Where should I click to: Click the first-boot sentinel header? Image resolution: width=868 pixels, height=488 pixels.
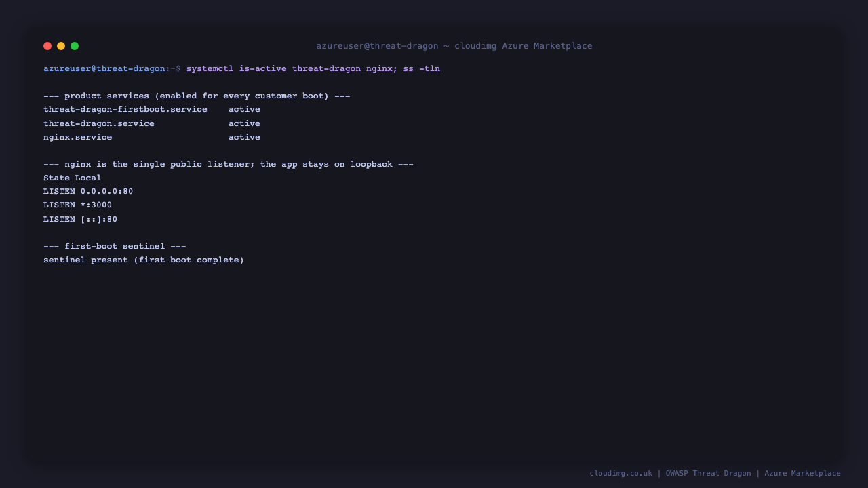coord(115,247)
